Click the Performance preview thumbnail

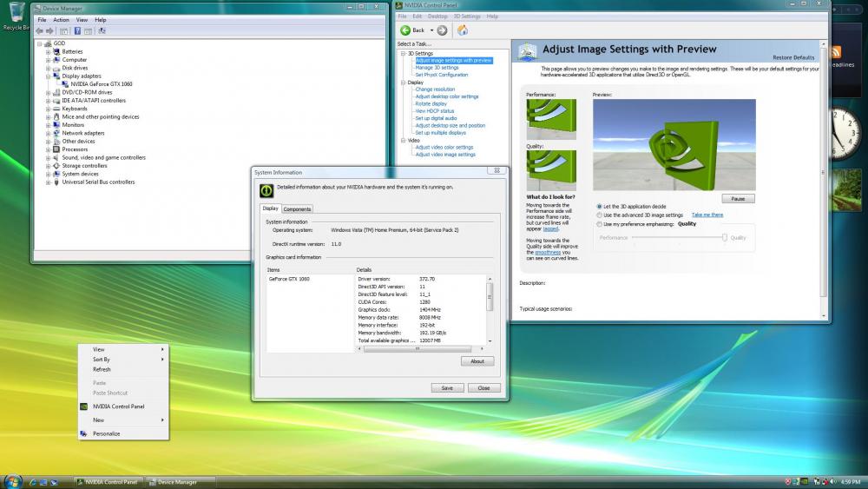pos(551,119)
